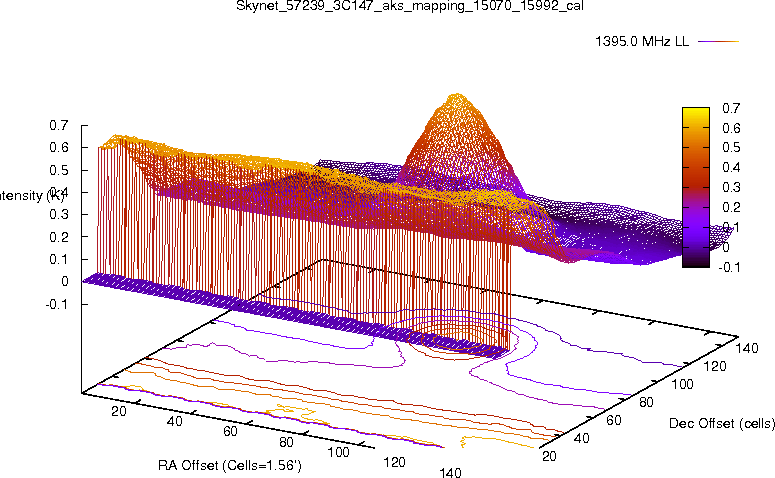Click the 80 tick on the Dec Offset axis
The height and width of the screenshot is (478, 775).
coord(646,402)
